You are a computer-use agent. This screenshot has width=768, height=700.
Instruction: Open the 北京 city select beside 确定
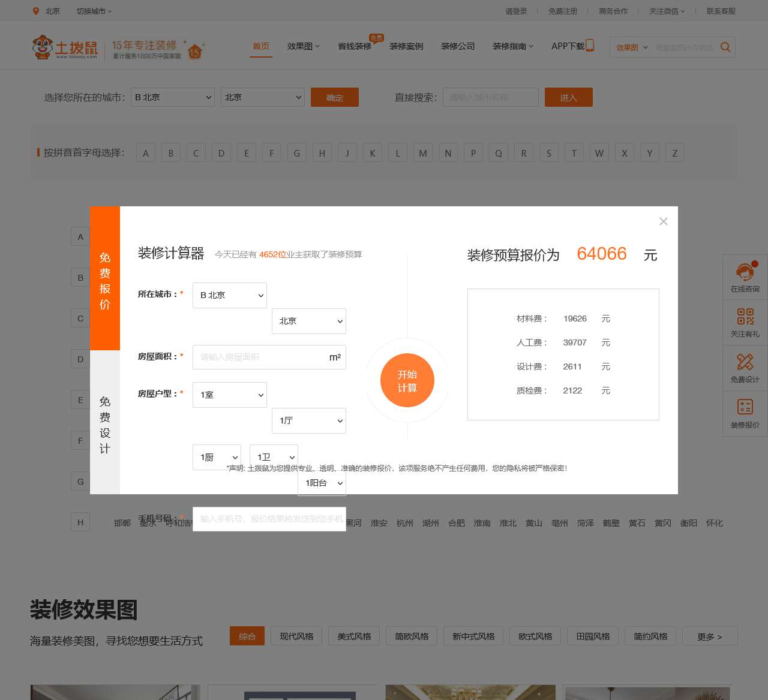click(263, 97)
